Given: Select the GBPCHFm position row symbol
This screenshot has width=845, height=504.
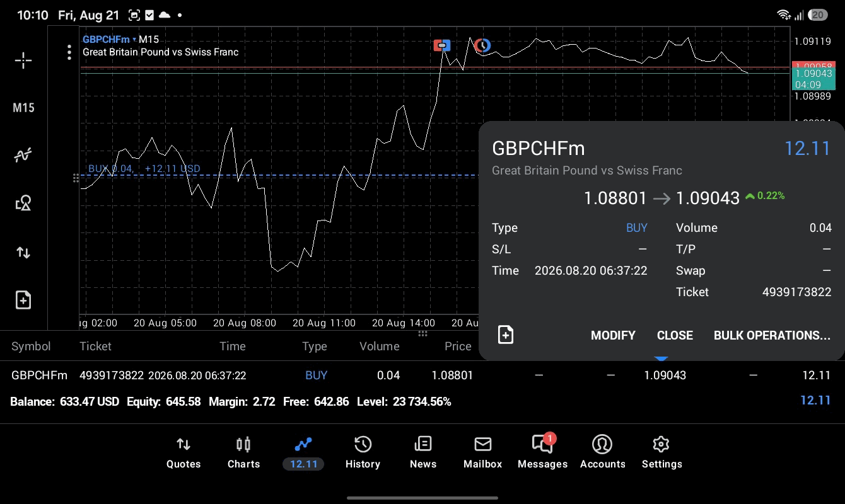Looking at the screenshot, I should pyautogui.click(x=39, y=375).
